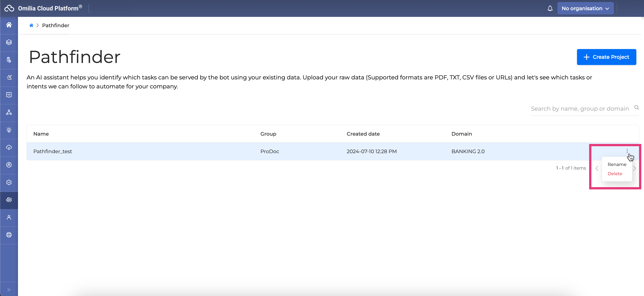Viewport: 644px width, 296px height.
Task: Open the cloud chat icon in the sidebar
Action: pyautogui.click(x=9, y=147)
